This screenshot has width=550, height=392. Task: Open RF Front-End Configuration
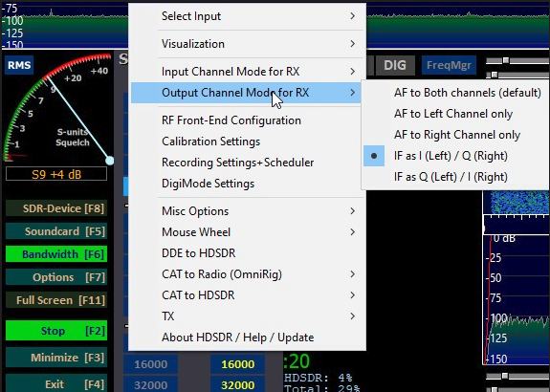(x=247, y=120)
